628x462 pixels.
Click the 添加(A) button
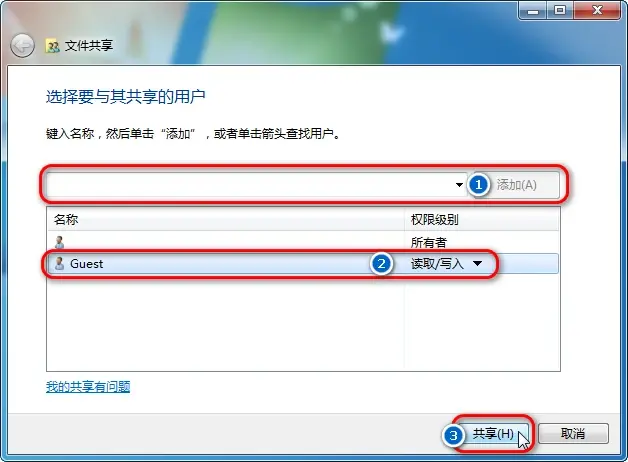coord(517,185)
